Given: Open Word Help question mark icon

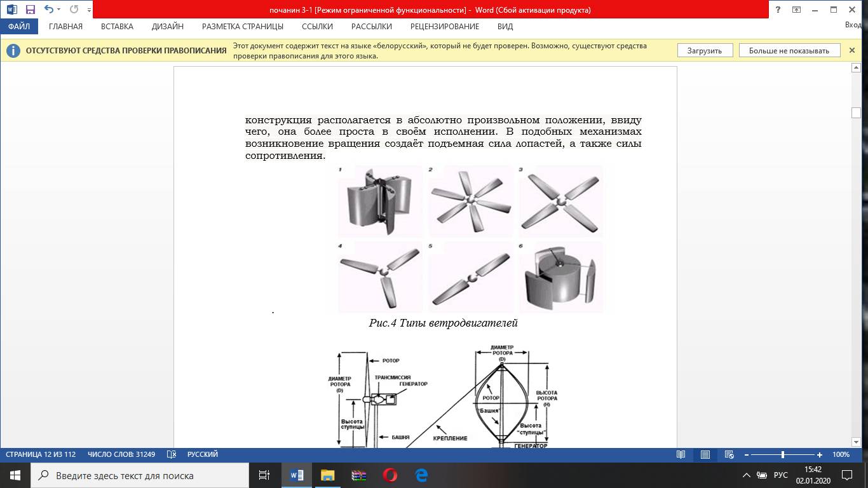Looking at the screenshot, I should (x=778, y=10).
